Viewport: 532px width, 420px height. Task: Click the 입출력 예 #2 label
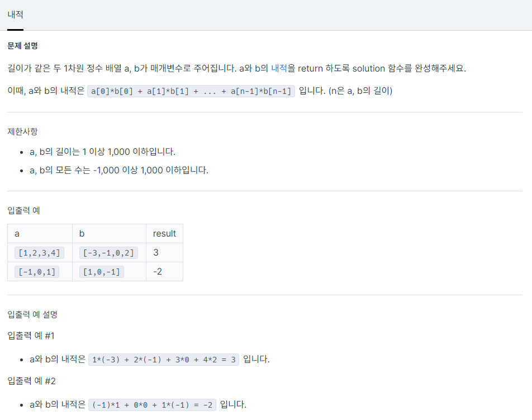coord(31,381)
